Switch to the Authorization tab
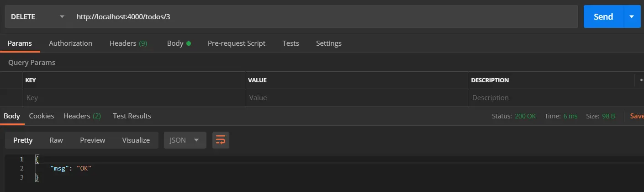This screenshot has height=192, width=644. click(x=70, y=43)
